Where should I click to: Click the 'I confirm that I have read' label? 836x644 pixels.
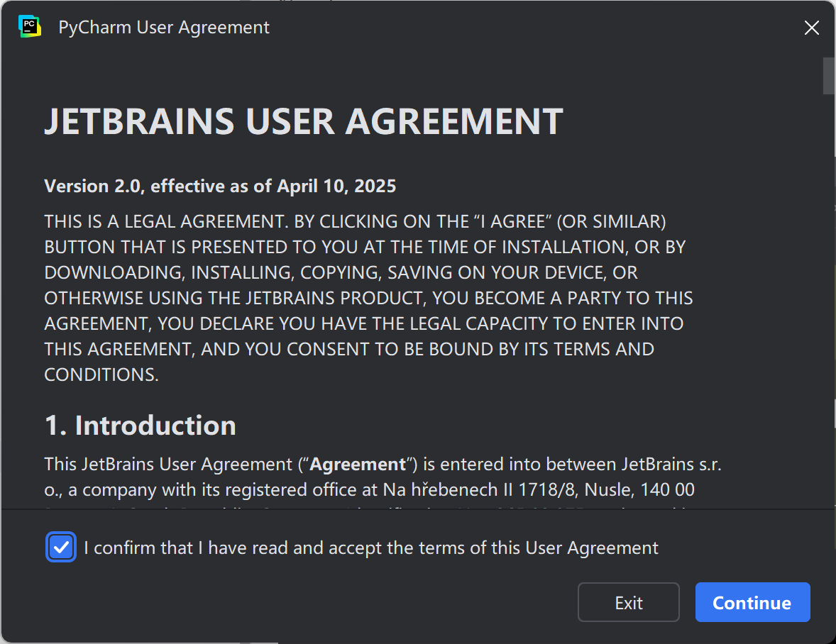tap(370, 548)
